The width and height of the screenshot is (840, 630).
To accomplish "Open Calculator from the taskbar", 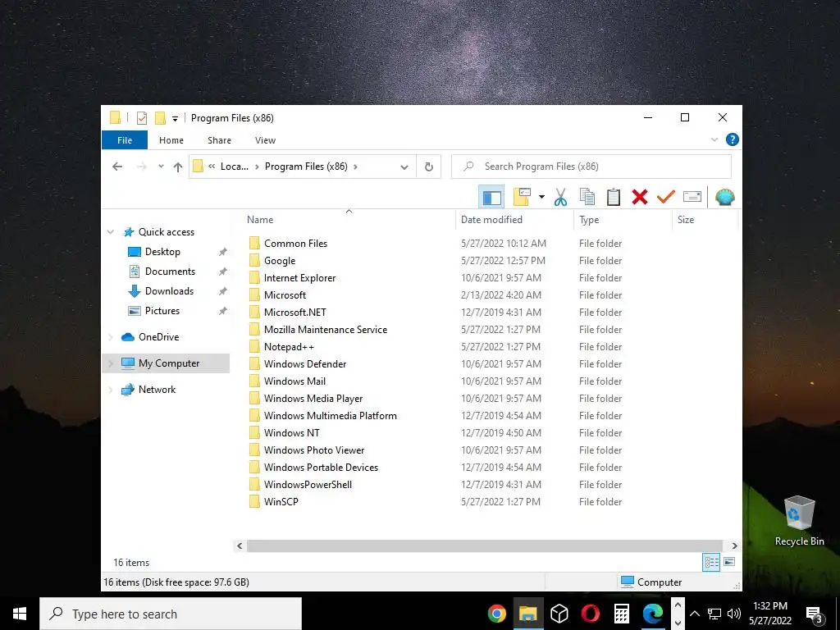I will pyautogui.click(x=622, y=614).
